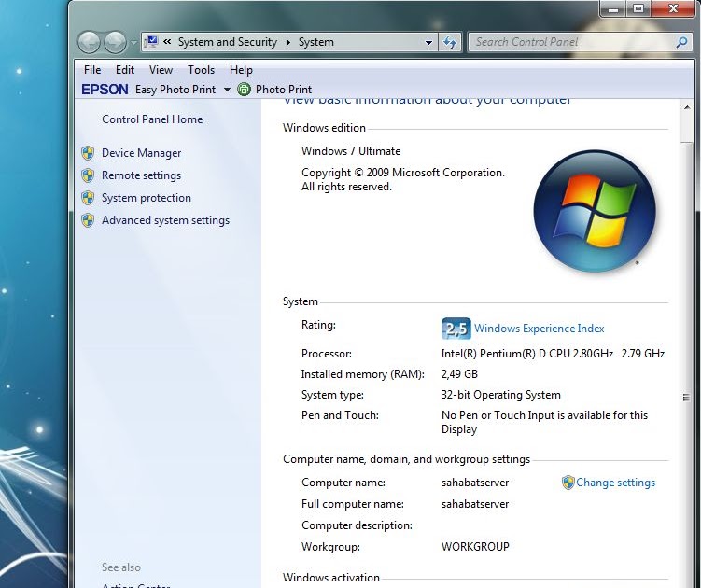Click the Refresh button next to address bar
701x588 pixels.
pos(450,43)
